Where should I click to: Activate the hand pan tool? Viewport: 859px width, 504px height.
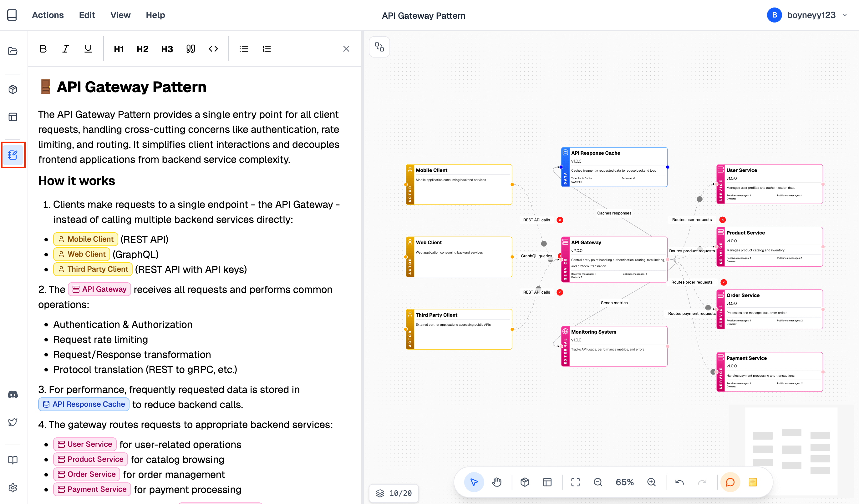(x=497, y=482)
